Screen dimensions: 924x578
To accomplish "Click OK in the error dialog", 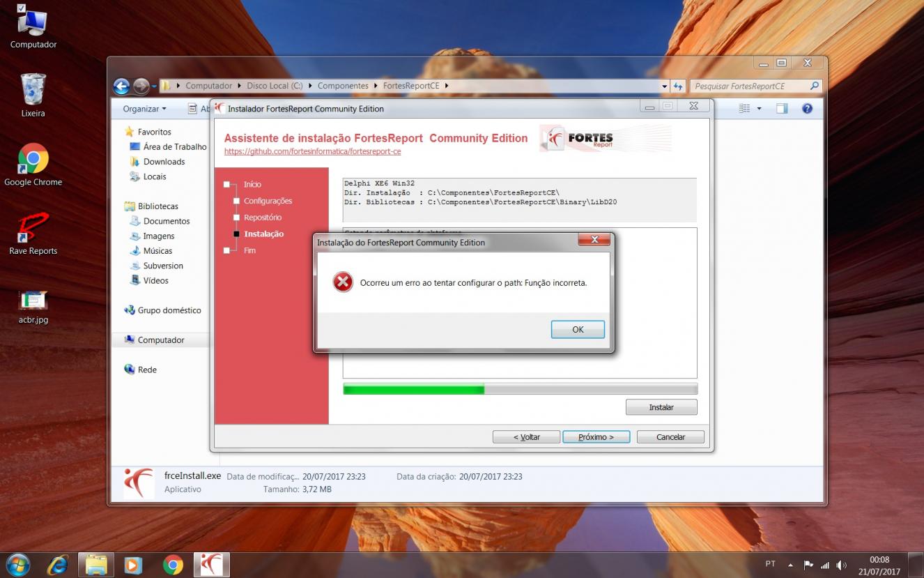I will pyautogui.click(x=578, y=330).
